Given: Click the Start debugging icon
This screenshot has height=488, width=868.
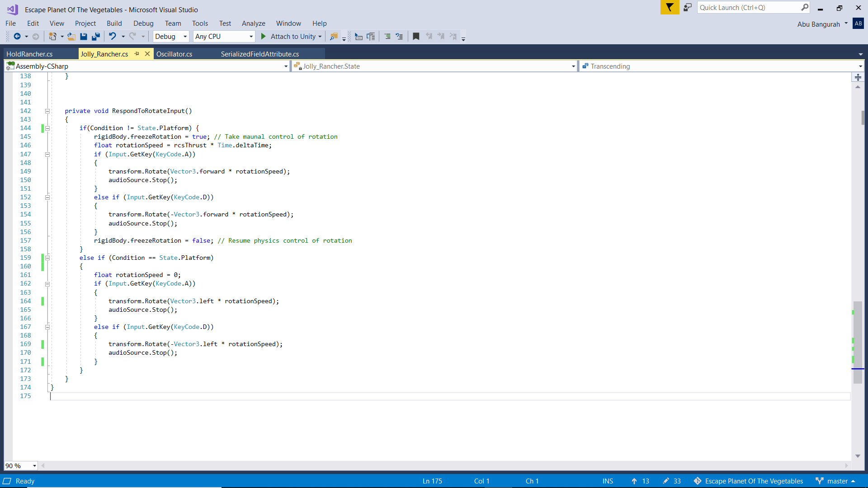Looking at the screenshot, I should [263, 36].
